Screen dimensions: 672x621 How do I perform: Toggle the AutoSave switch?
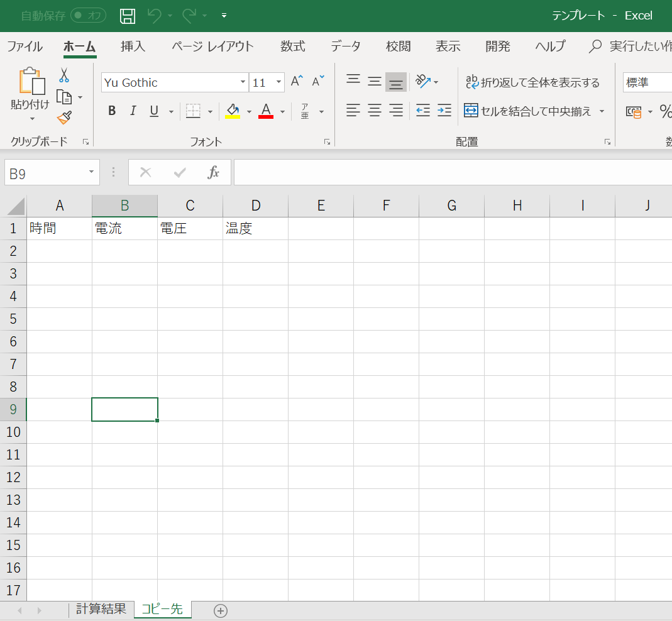pyautogui.click(x=88, y=16)
